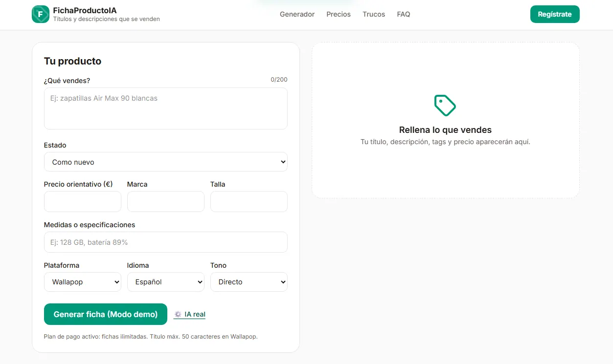Image resolution: width=613 pixels, height=364 pixels.
Task: Click the green price tag icon
Action: (x=445, y=106)
